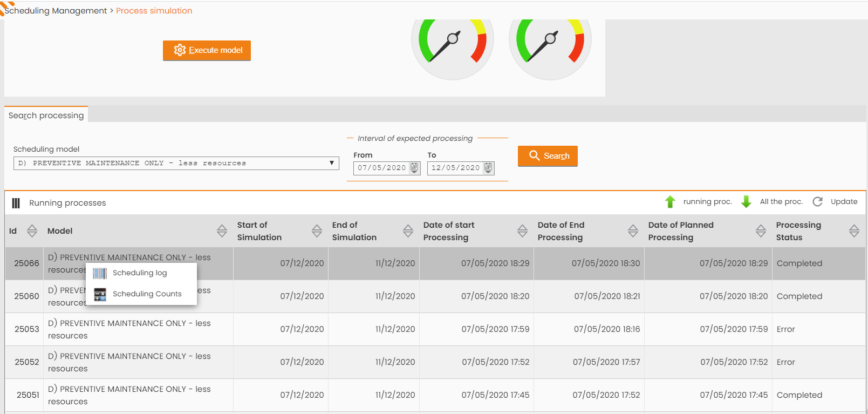This screenshot has height=414, width=868.
Task: Select row with Id 25051
Action: (x=435, y=395)
